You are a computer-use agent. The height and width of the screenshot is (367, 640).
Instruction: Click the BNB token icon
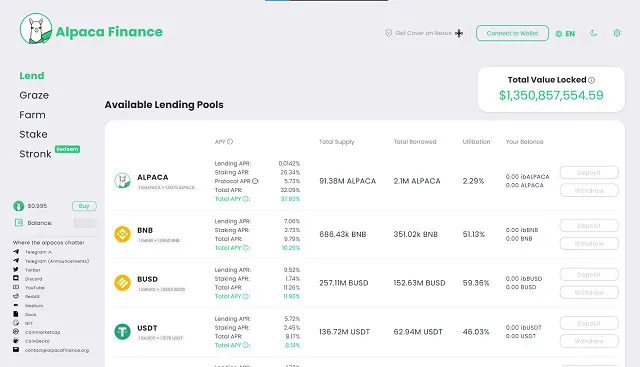click(x=122, y=234)
